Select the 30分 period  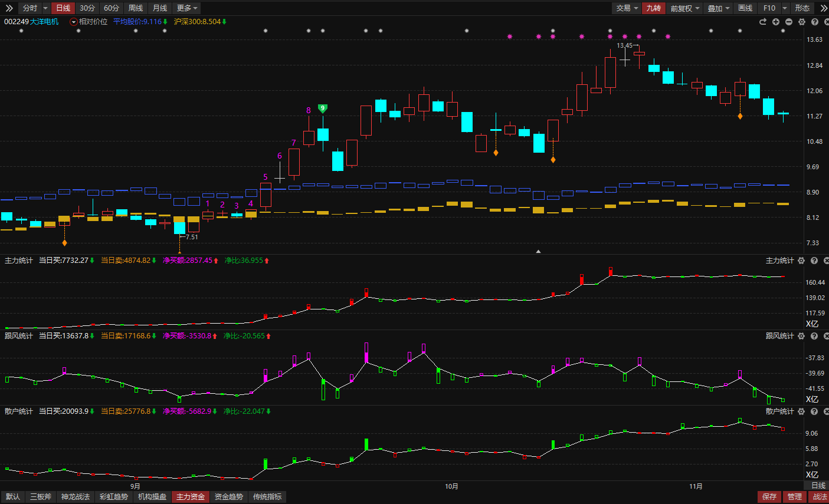click(x=87, y=8)
